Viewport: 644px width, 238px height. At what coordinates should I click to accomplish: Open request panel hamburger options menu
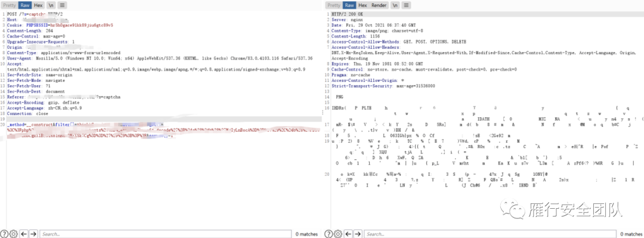[62, 5]
